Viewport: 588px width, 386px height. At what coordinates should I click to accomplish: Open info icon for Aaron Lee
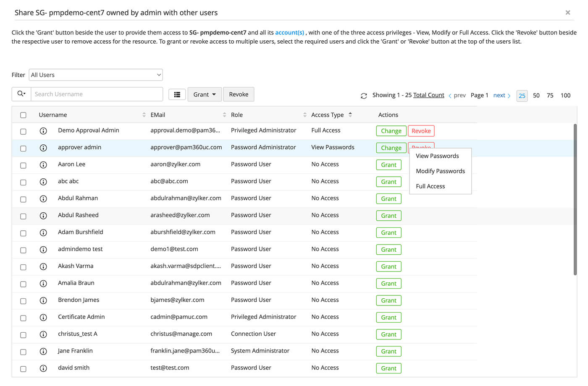point(43,165)
